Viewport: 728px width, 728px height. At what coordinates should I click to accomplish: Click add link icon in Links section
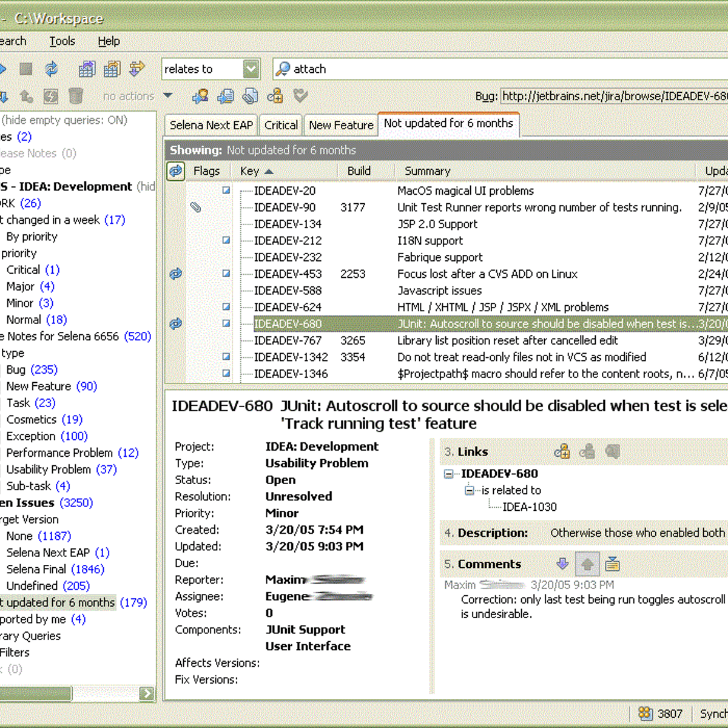562,451
